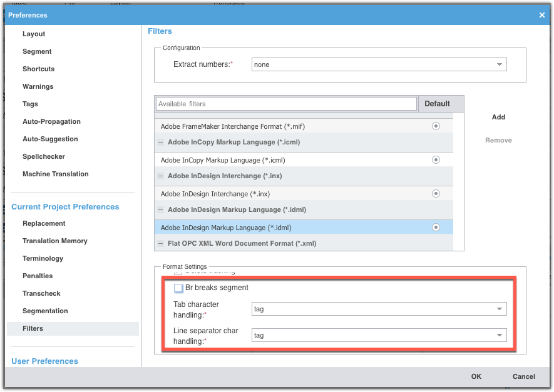Select Adobe InCopy Markup Language filter row

[304, 160]
